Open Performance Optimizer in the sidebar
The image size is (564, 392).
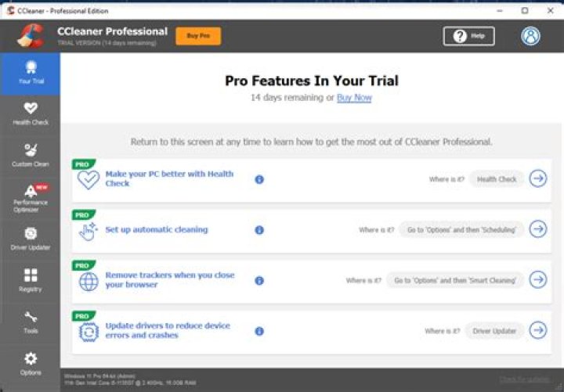pyautogui.click(x=31, y=198)
